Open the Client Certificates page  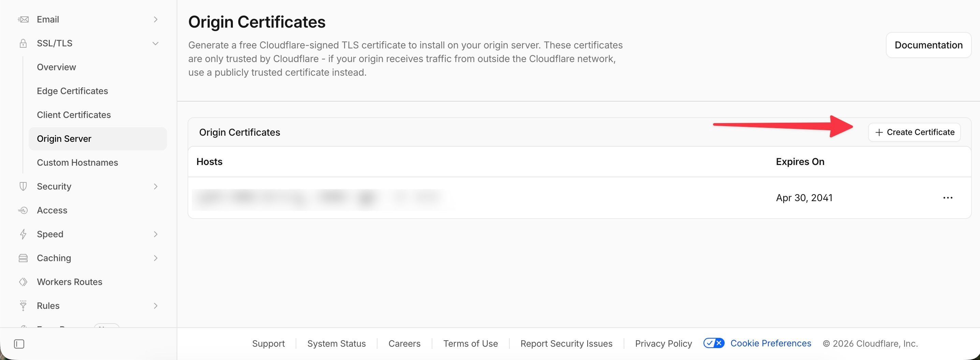74,115
